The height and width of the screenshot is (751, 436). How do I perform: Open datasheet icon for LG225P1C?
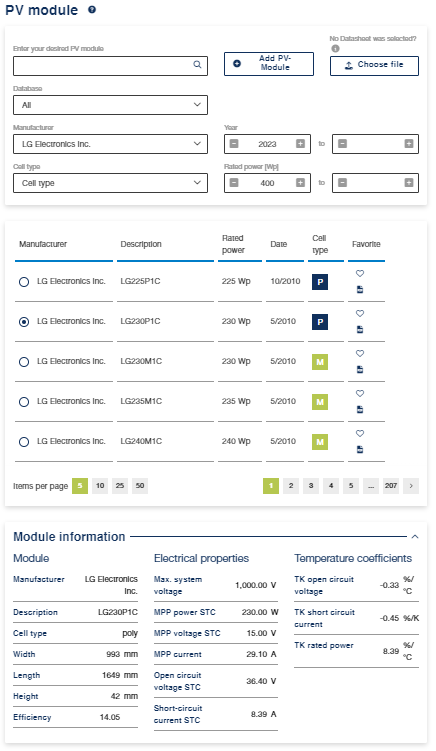pos(360,289)
